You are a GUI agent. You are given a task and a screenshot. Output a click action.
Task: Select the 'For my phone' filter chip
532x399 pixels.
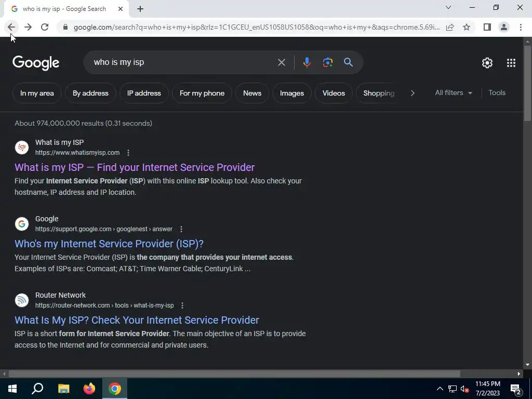click(202, 93)
